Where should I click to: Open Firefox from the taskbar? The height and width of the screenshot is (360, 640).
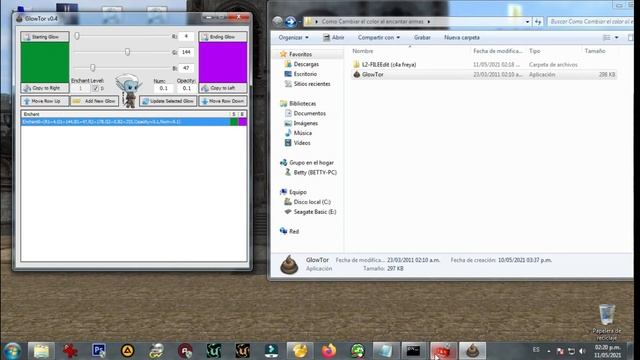[x=329, y=351]
